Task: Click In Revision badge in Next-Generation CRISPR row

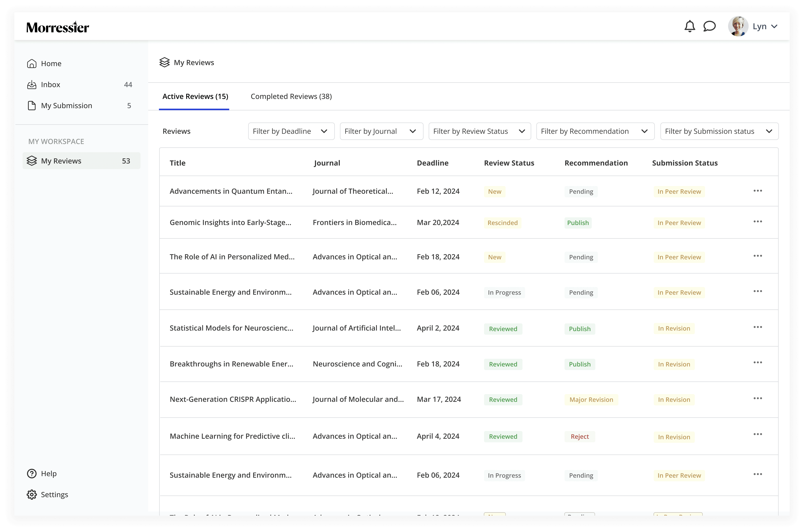Action: 674,399
